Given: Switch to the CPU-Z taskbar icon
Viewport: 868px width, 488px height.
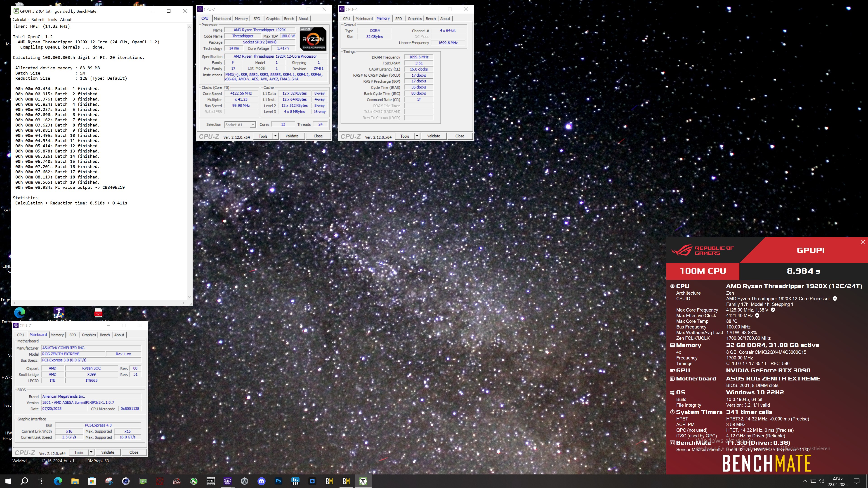Looking at the screenshot, I should 227,481.
